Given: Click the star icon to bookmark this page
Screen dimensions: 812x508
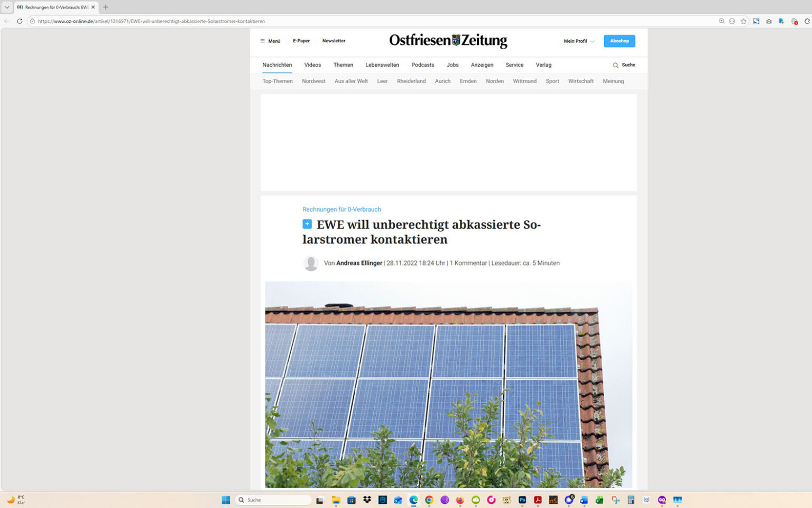Looking at the screenshot, I should coord(743,21).
